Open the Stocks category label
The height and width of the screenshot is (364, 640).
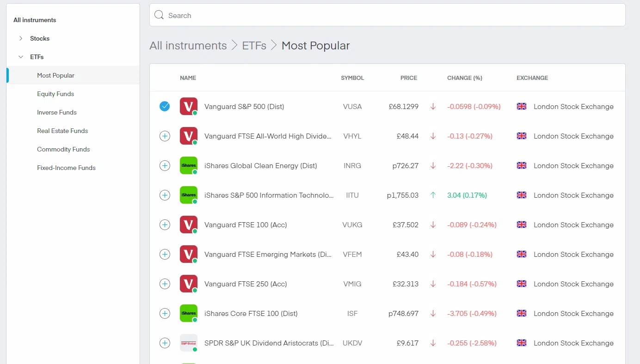[x=40, y=38]
